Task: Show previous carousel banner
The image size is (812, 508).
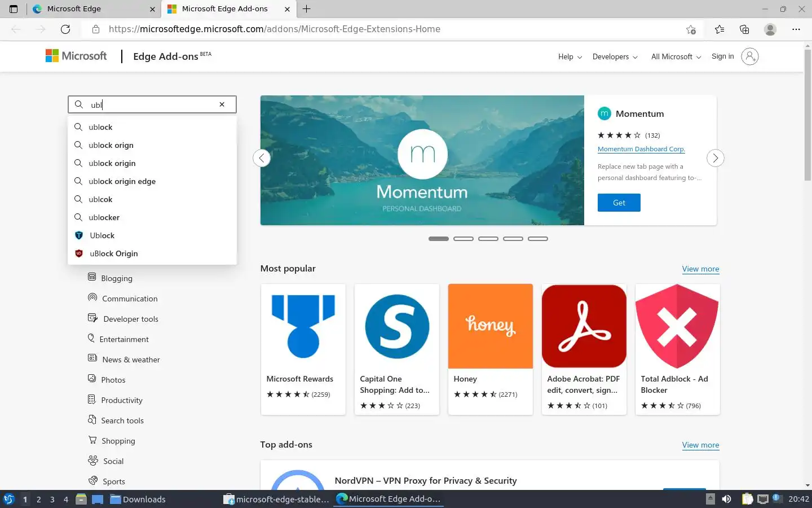Action: (262, 158)
